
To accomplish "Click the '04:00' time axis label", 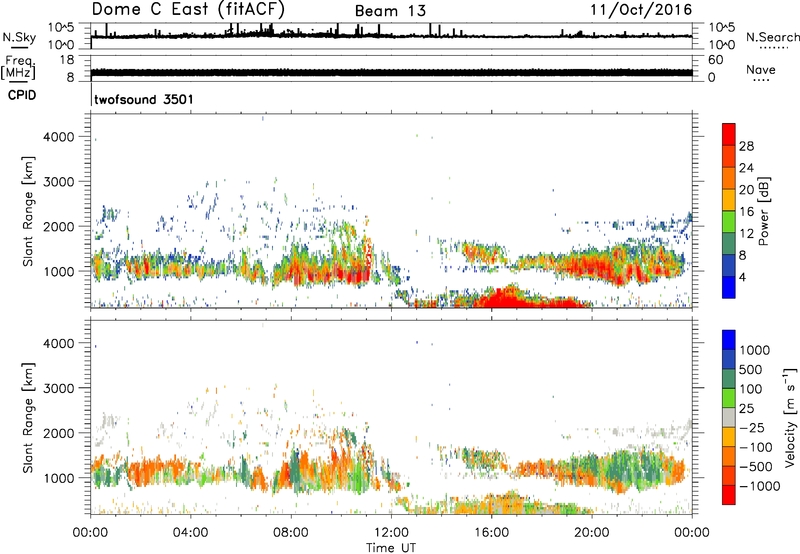I will [190, 533].
